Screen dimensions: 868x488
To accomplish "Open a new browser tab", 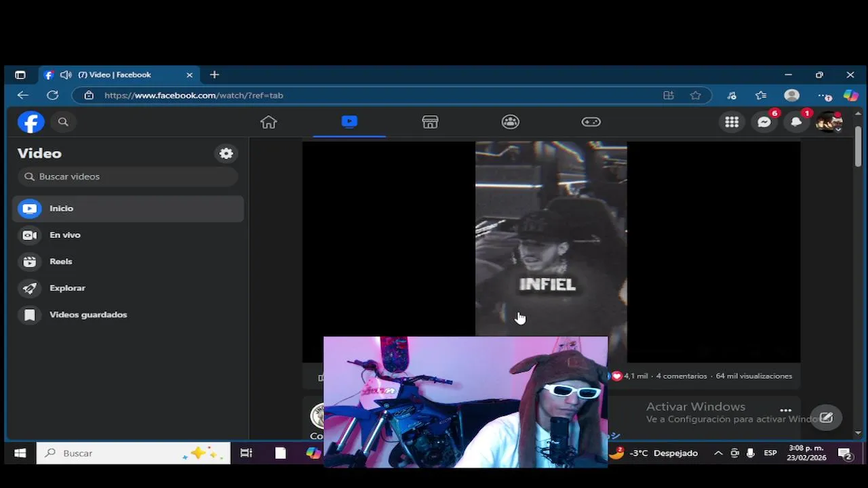I will pyautogui.click(x=214, y=75).
